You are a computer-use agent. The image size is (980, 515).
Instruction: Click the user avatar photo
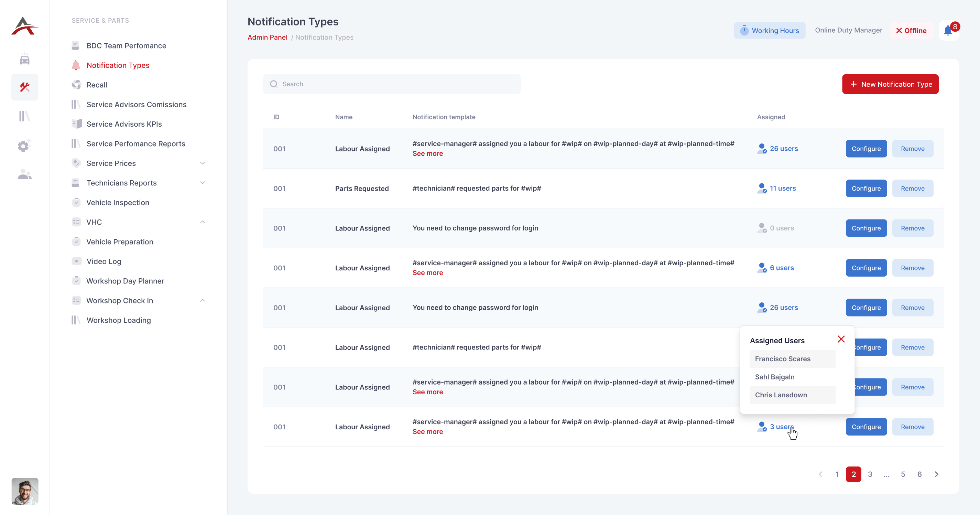(25, 491)
